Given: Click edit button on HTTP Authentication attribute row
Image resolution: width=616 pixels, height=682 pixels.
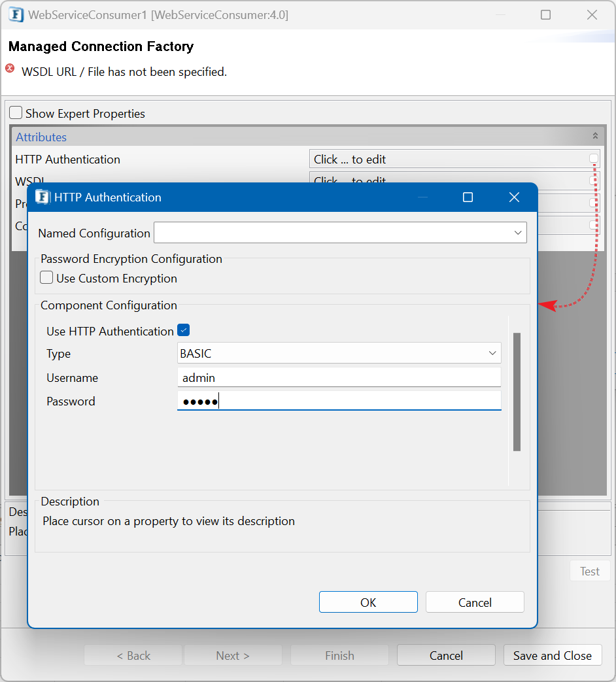Looking at the screenshot, I should 594,158.
